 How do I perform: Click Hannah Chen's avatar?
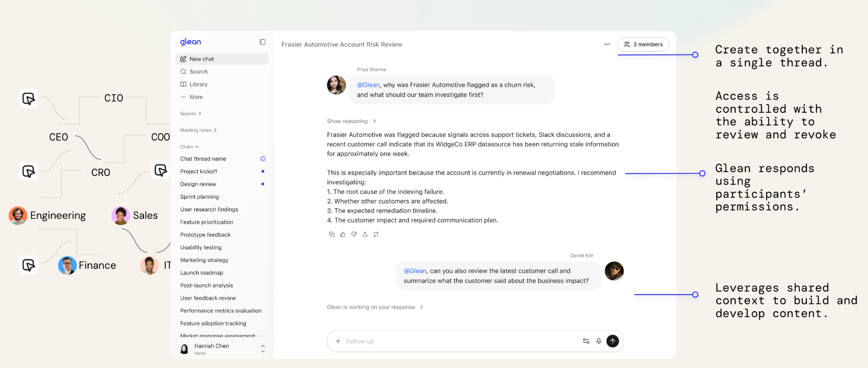184,349
